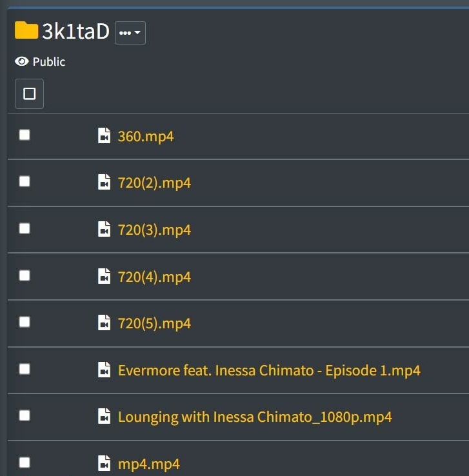Toggle the select-all checkbox button
This screenshot has height=476, width=469.
29,94
